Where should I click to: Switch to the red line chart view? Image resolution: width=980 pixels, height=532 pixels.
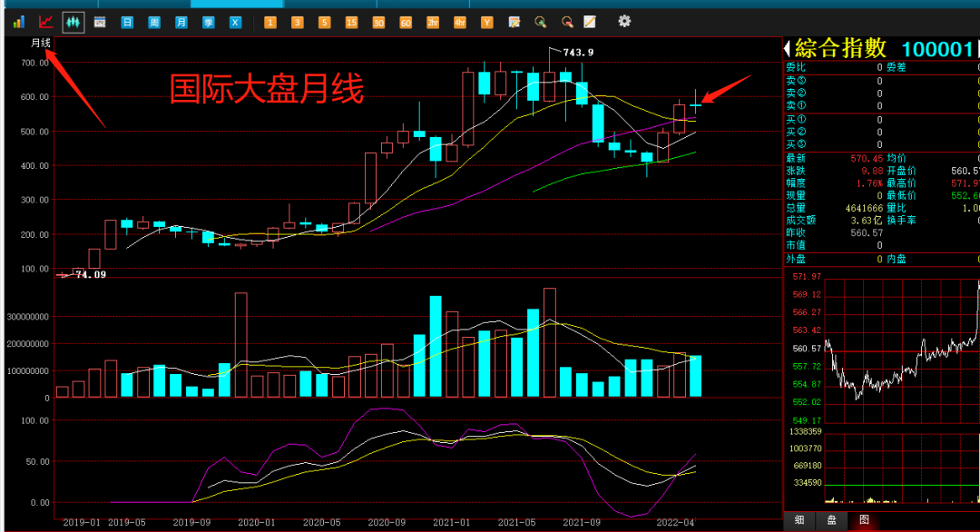coord(45,23)
